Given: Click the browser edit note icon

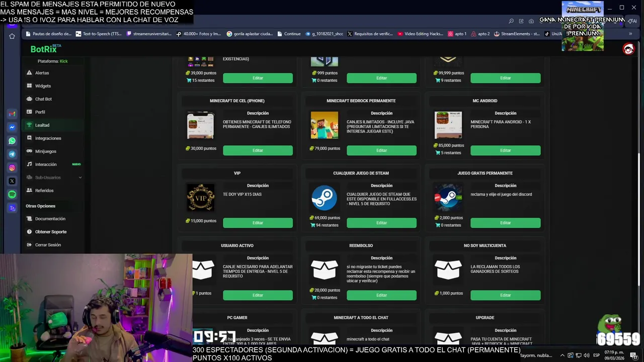Looking at the screenshot, I should [x=521, y=21].
